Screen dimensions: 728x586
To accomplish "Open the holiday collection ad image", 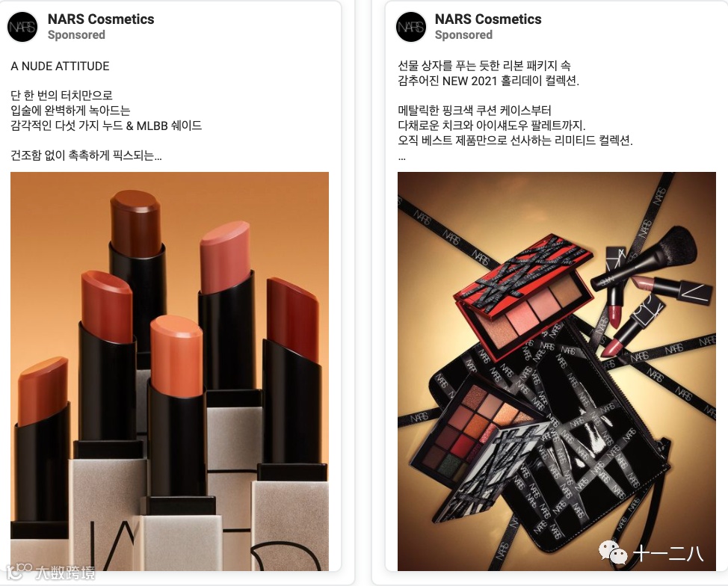I will coord(557,371).
